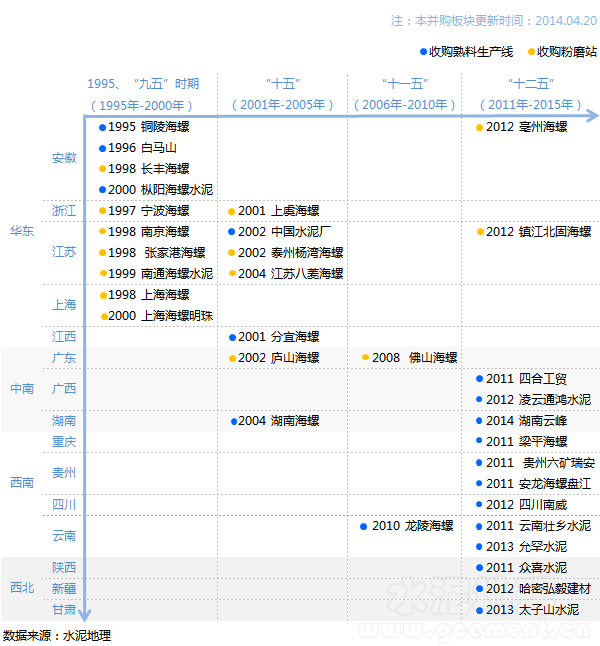This screenshot has width=600, height=646.
Task: Select the 2001 分宜海螺 entry
Action: point(274,337)
